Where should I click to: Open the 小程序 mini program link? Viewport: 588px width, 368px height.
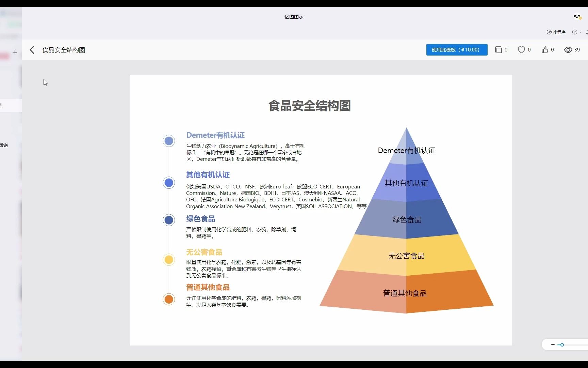coord(556,32)
